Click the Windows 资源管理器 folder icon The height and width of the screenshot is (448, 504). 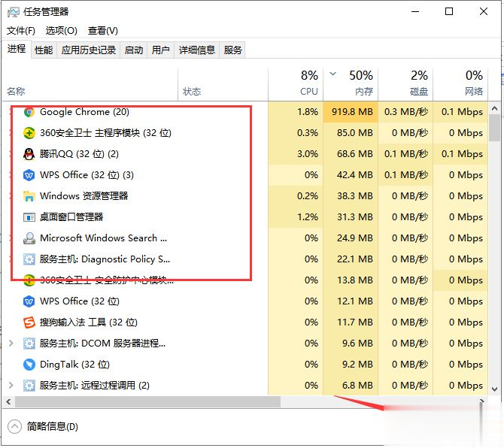[29, 196]
